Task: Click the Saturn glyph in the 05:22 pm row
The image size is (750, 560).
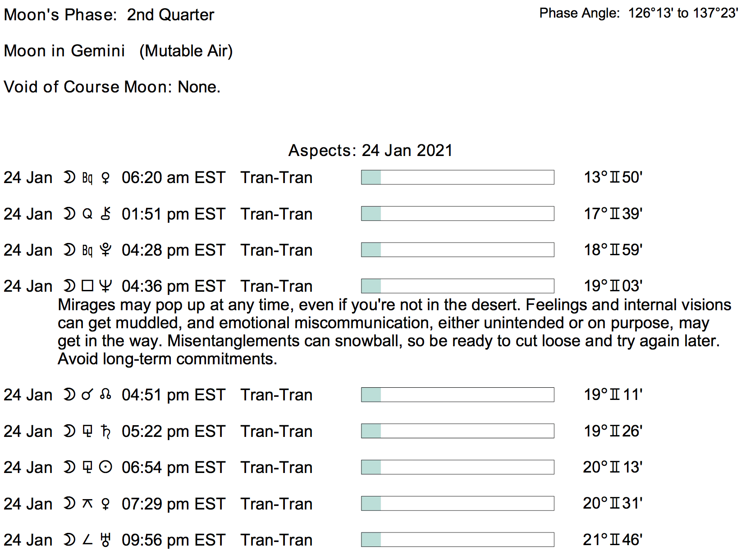Action: [x=105, y=431]
